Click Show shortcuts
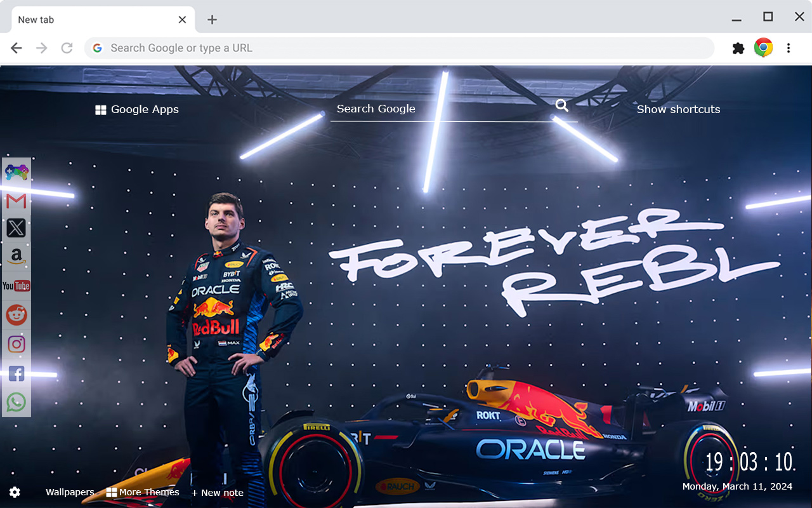The height and width of the screenshot is (508, 812). coord(678,109)
